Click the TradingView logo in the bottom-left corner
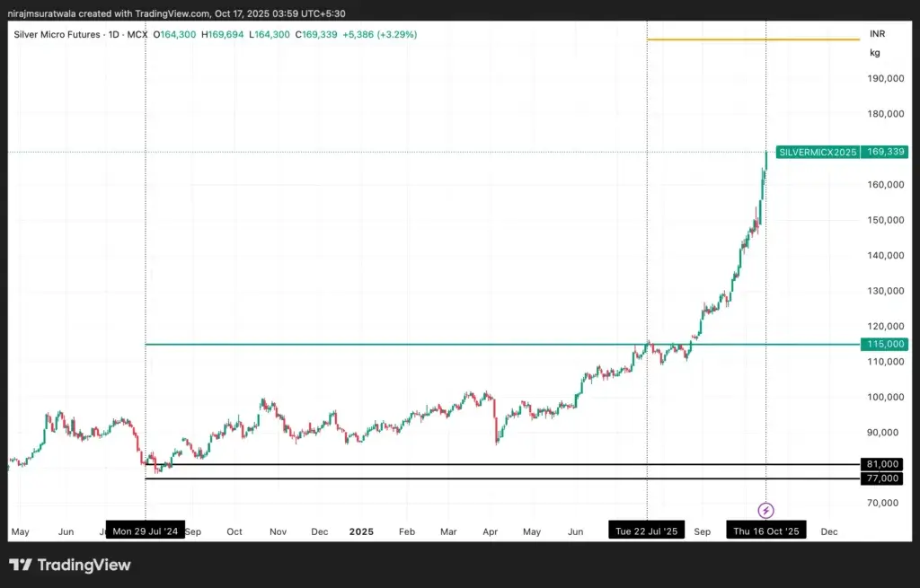The width and height of the screenshot is (920, 588). (x=67, y=566)
